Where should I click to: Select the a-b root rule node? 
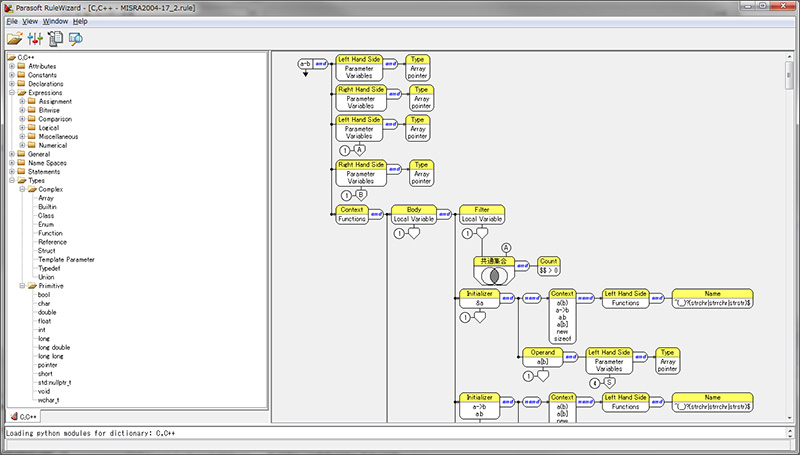tap(305, 64)
